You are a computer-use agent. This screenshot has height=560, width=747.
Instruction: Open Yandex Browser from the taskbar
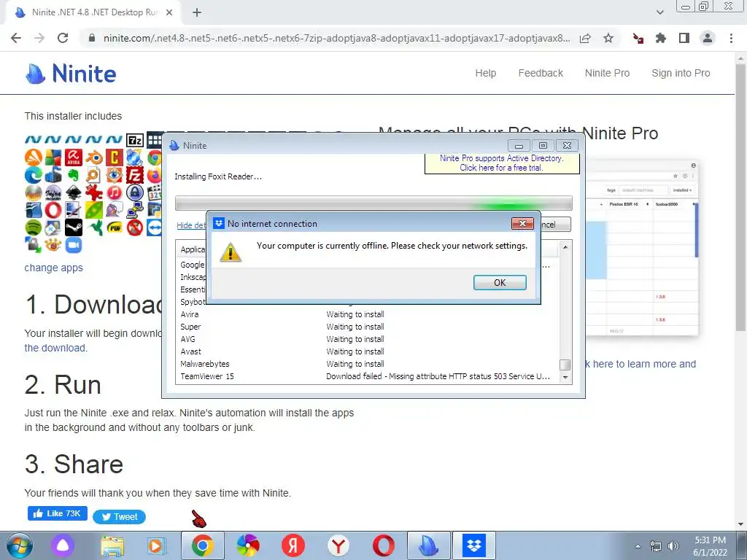338,545
